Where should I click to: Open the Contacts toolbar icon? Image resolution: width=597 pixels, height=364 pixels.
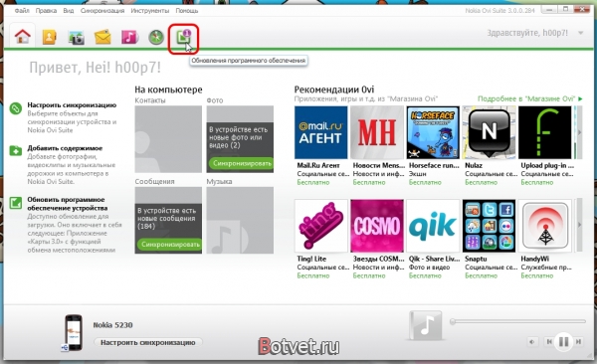click(x=50, y=37)
